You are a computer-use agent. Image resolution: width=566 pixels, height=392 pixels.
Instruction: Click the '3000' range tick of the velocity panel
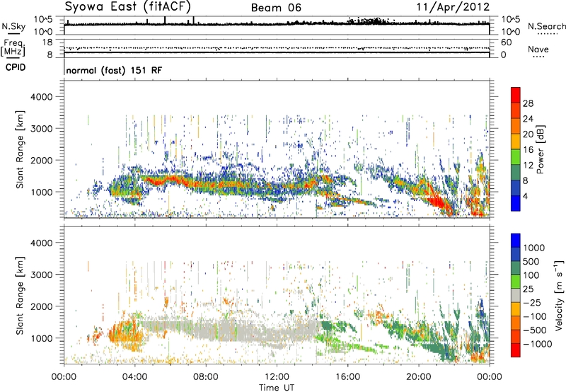41,275
